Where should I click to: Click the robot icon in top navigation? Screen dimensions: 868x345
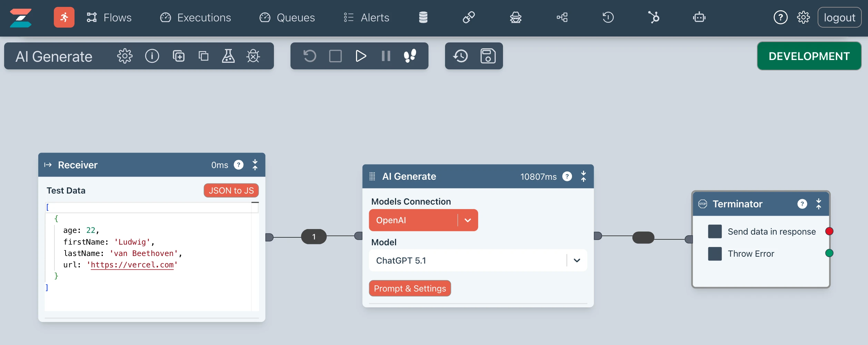(699, 17)
